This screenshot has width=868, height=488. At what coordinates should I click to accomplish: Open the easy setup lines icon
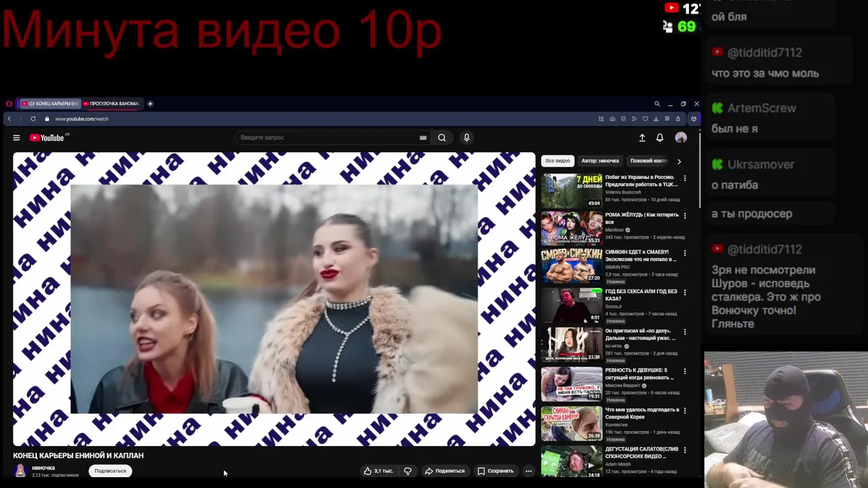click(x=667, y=119)
